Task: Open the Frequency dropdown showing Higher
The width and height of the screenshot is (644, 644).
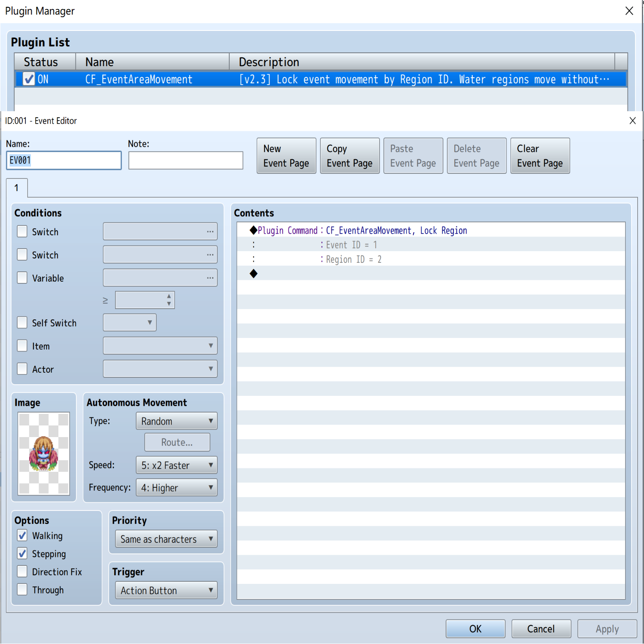Action: coord(176,487)
